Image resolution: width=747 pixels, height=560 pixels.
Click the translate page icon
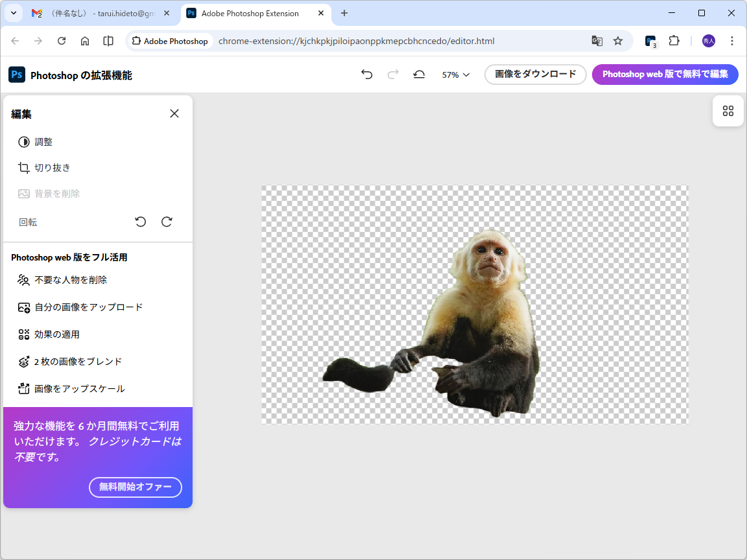597,41
